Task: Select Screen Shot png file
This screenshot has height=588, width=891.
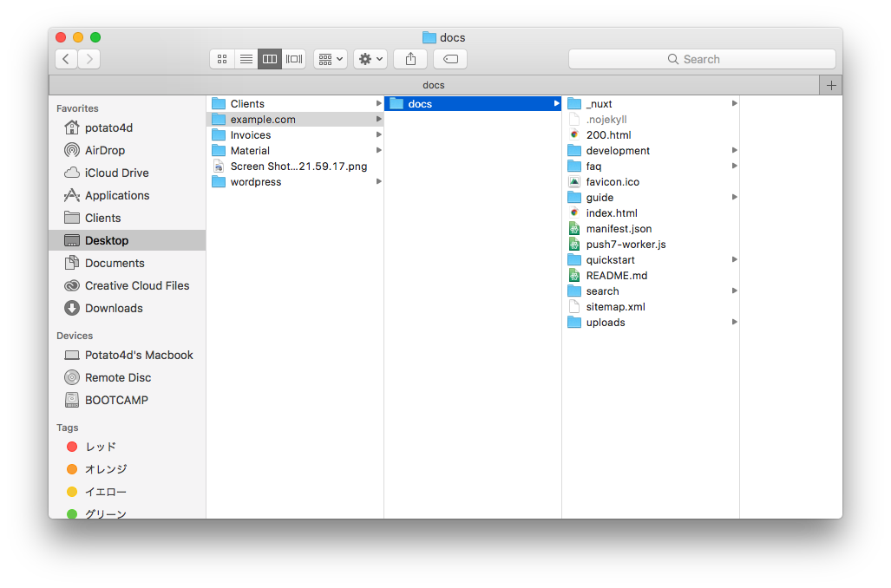Action: coord(295,167)
